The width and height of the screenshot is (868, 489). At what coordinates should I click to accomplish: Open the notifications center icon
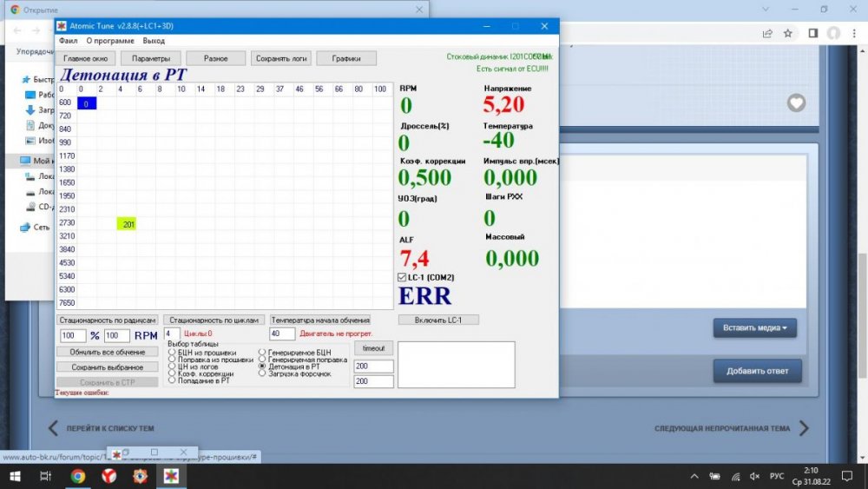847,476
